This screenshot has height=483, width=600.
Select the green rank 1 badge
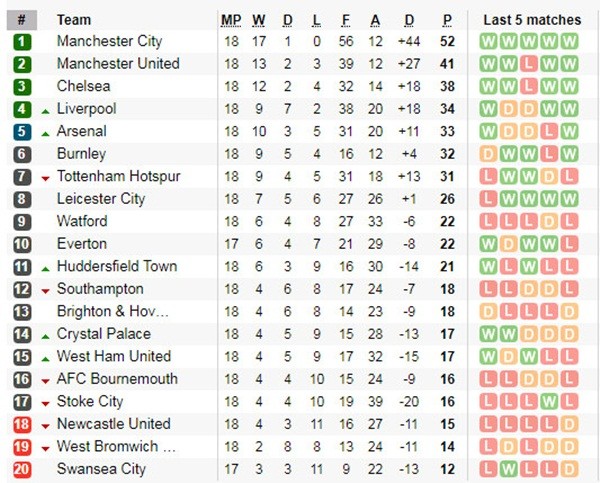click(22, 42)
